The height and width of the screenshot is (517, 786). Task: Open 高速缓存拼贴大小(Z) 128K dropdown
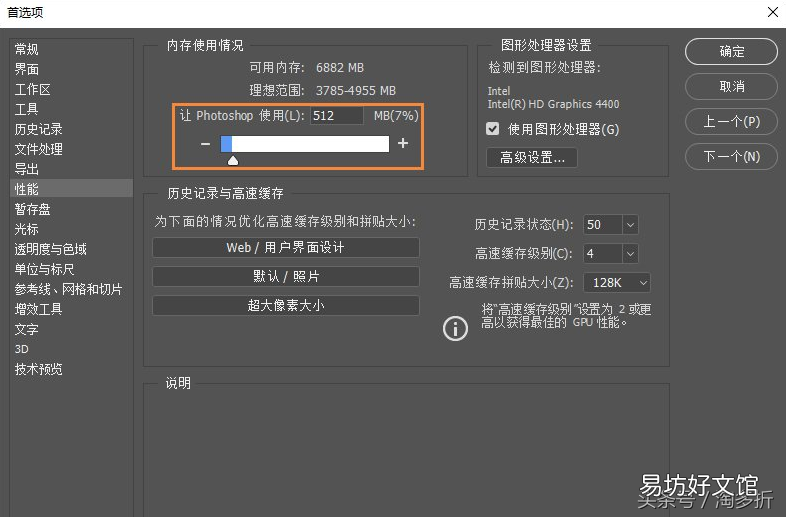pos(617,283)
